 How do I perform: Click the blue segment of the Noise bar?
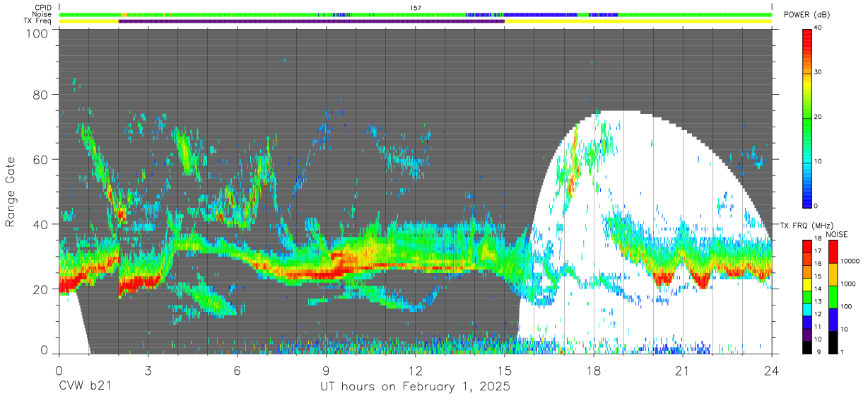click(x=541, y=14)
